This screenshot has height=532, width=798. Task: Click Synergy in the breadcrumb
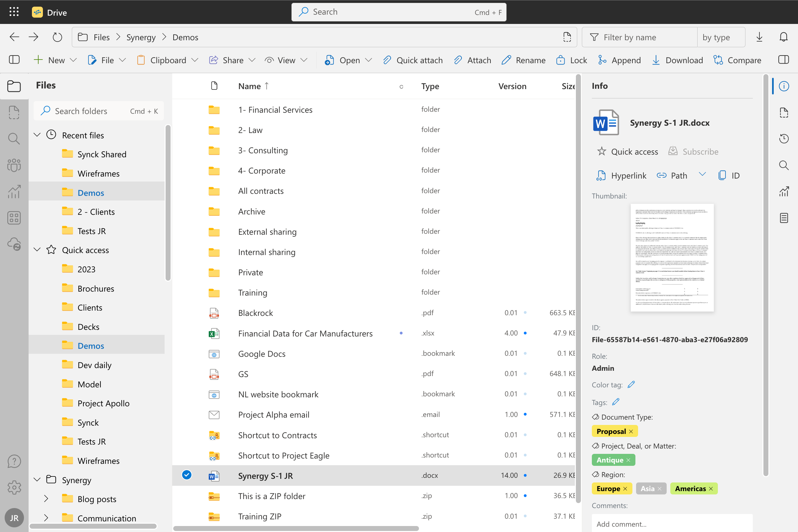[x=141, y=37]
